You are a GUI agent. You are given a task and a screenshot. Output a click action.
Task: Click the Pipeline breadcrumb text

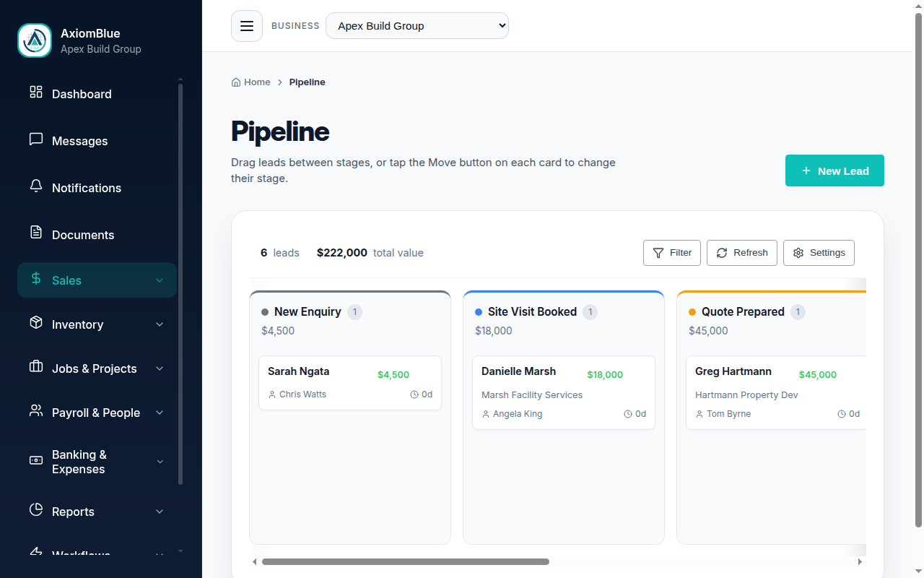point(308,82)
